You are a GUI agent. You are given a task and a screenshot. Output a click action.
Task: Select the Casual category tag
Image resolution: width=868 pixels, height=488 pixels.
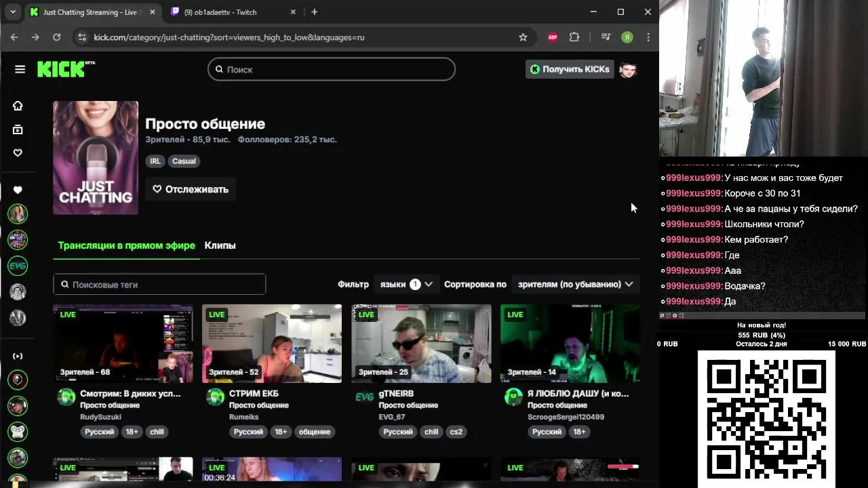184,161
